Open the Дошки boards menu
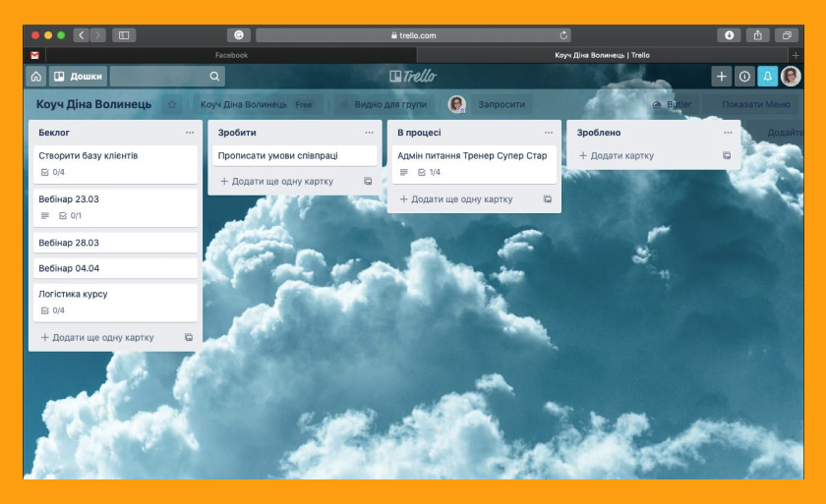 click(x=79, y=77)
